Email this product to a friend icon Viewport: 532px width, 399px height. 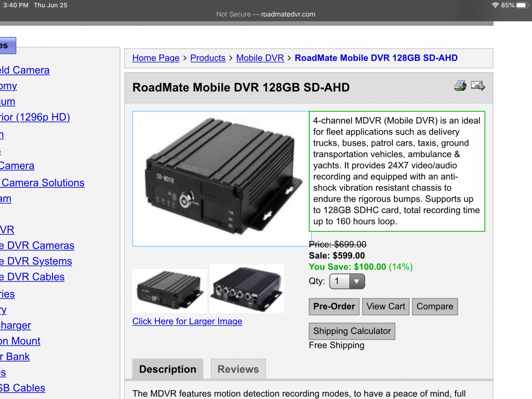(x=478, y=86)
